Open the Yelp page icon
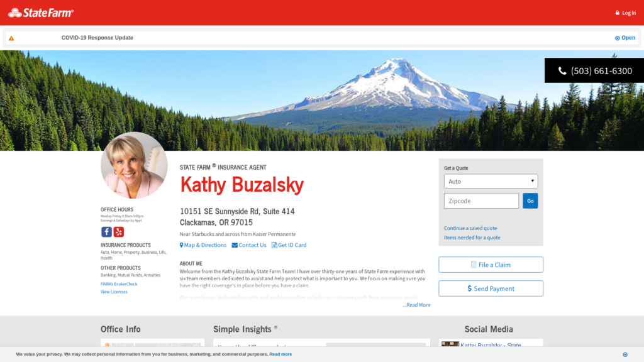This screenshot has width=644, height=362. pyautogui.click(x=119, y=232)
